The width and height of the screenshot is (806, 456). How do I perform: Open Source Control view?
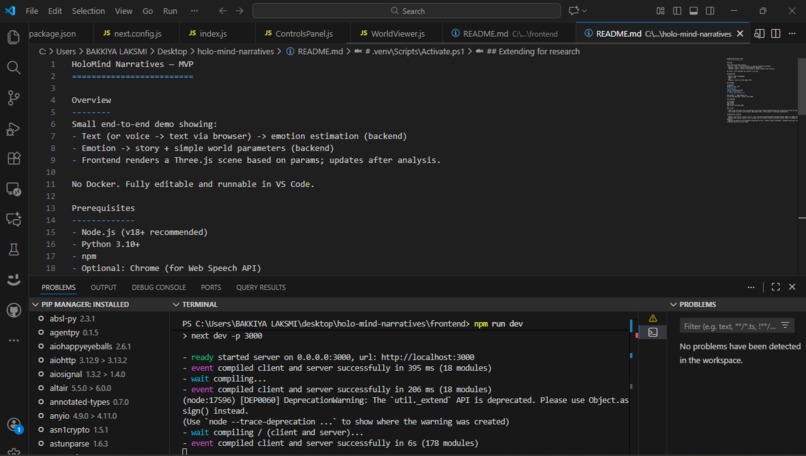tap(14, 98)
